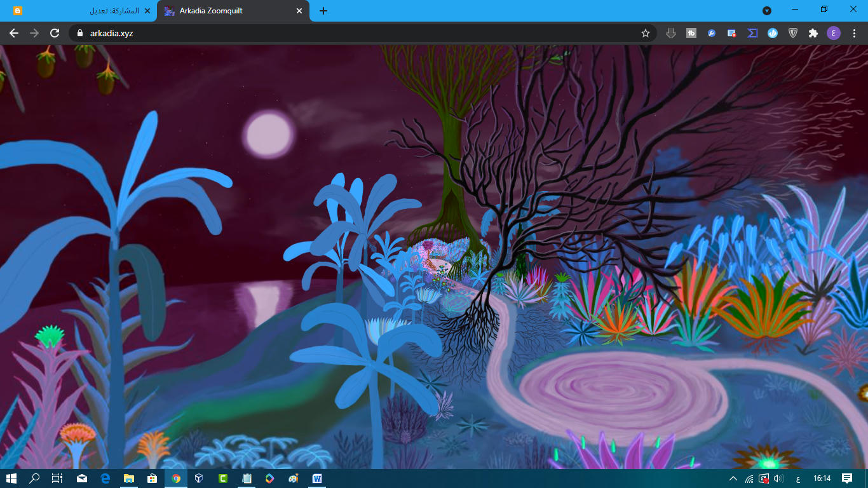Select the Arkadia Zoomquilt tab
Viewport: 868px width, 488px height.
tap(233, 11)
